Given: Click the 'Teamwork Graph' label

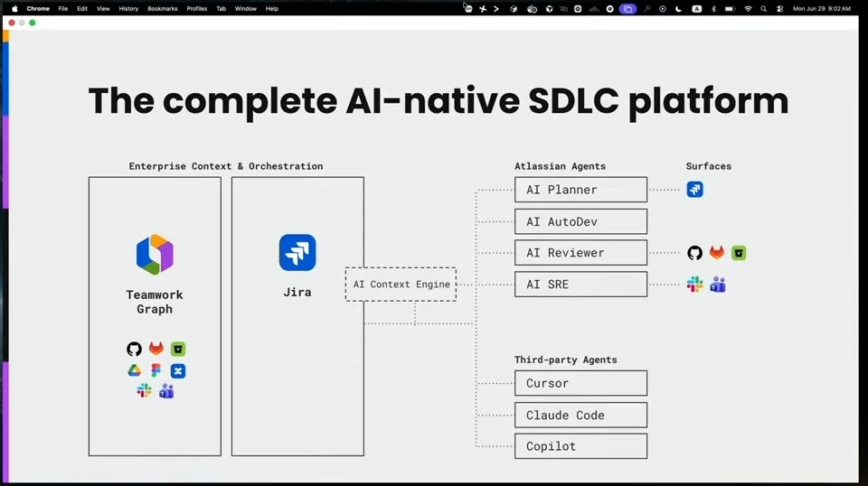Looking at the screenshot, I should (x=155, y=302).
